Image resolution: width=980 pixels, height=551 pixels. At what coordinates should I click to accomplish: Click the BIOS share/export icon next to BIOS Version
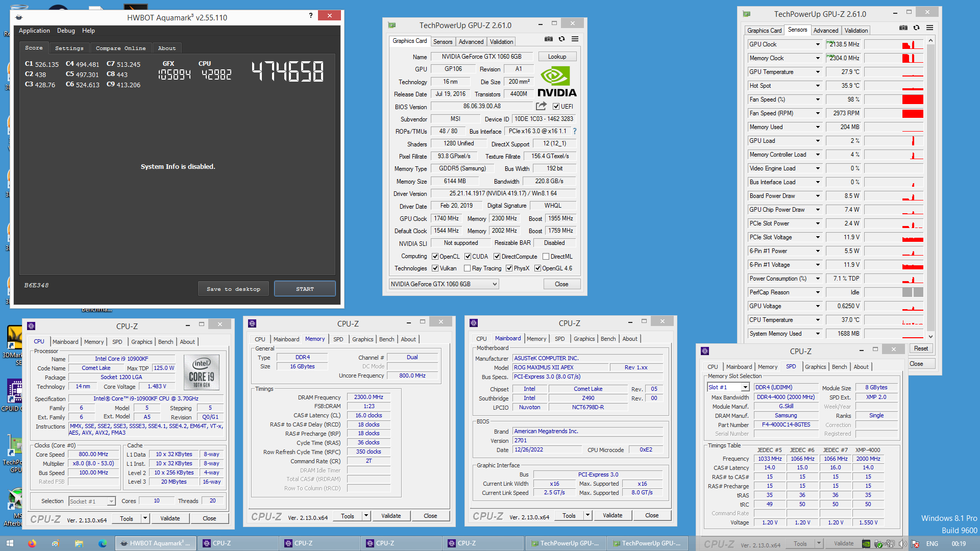pos(541,106)
